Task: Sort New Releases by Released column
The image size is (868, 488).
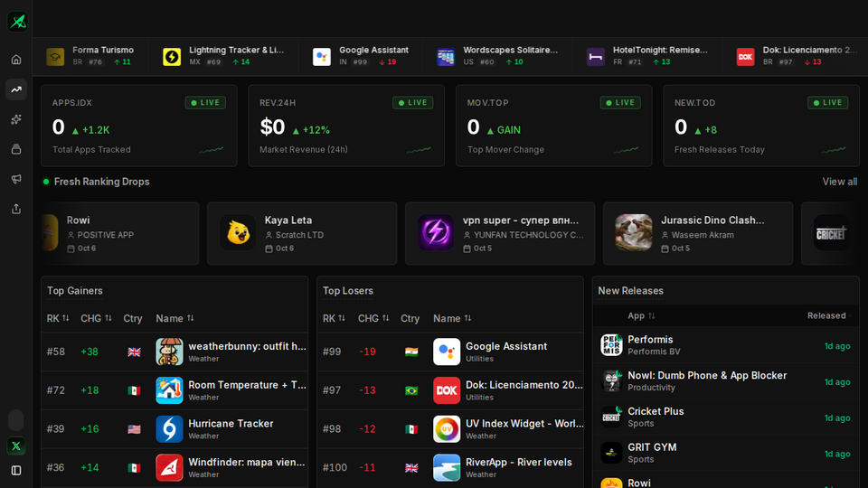Action: pos(829,316)
